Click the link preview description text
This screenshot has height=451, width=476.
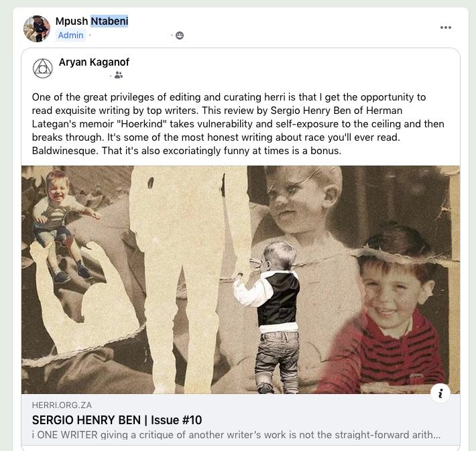pos(236,435)
